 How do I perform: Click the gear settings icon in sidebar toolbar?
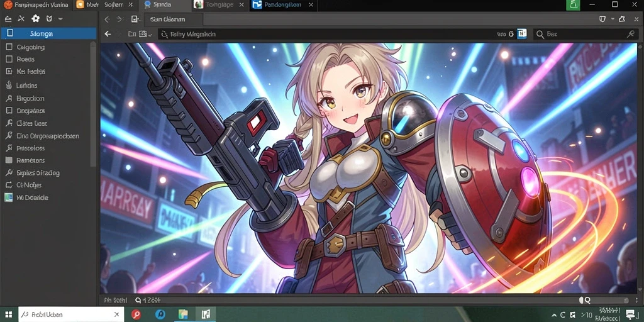pyautogui.click(x=36, y=19)
